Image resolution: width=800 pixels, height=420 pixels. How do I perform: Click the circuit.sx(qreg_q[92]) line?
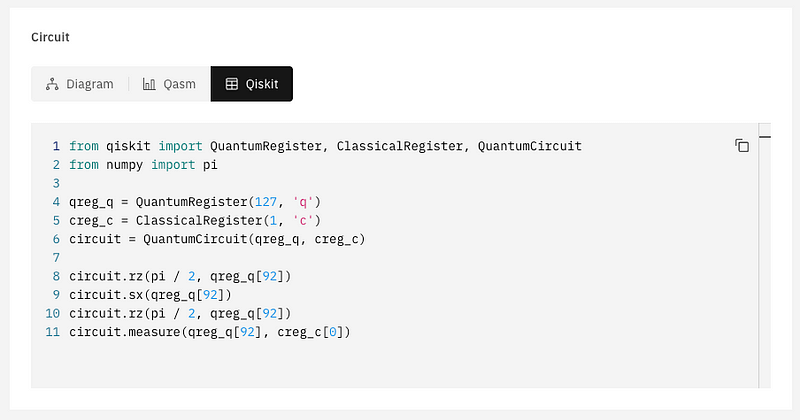point(151,295)
